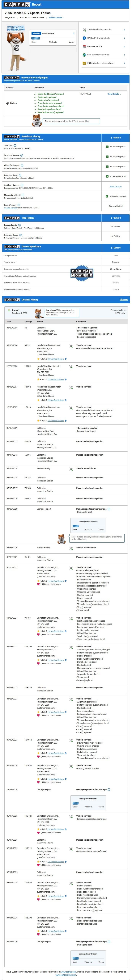The width and height of the screenshot is (132, 980).
Task: Open the Glossary link in Detailed History
Action: click(124, 300)
